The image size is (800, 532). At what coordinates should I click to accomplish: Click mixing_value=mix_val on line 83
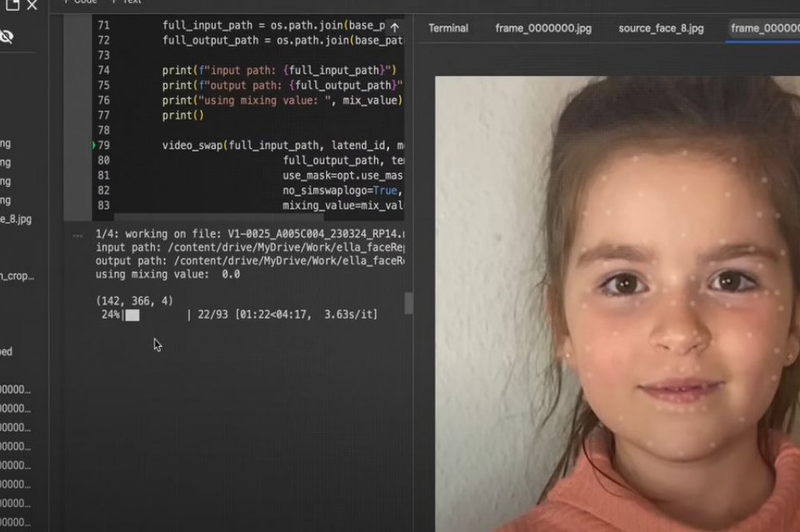[x=343, y=206]
